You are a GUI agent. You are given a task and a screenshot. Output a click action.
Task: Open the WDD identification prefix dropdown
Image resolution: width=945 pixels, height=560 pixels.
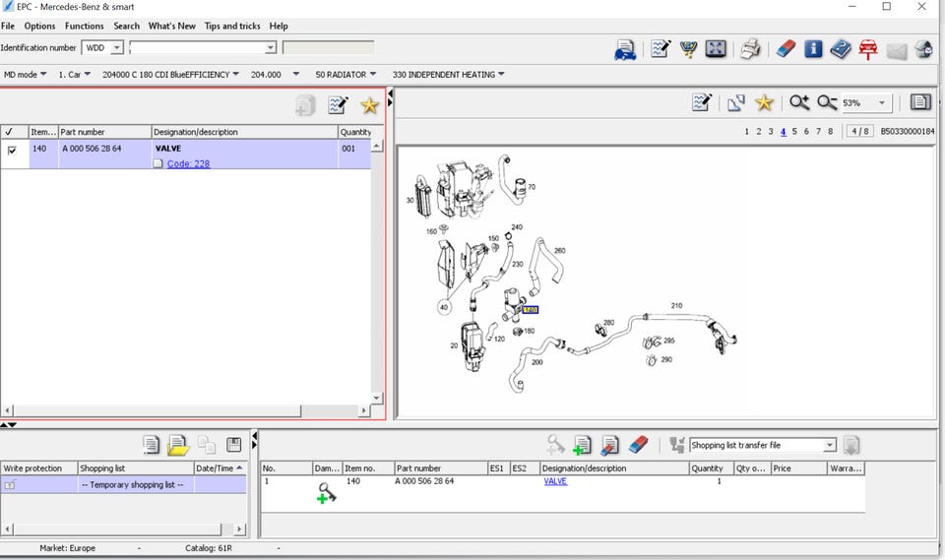(x=117, y=47)
